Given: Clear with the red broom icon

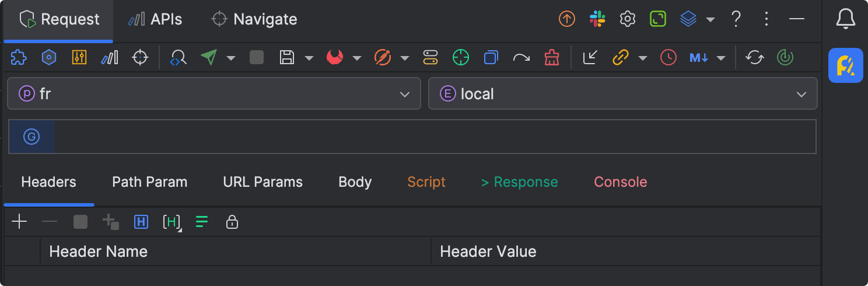Looking at the screenshot, I should tap(551, 57).
